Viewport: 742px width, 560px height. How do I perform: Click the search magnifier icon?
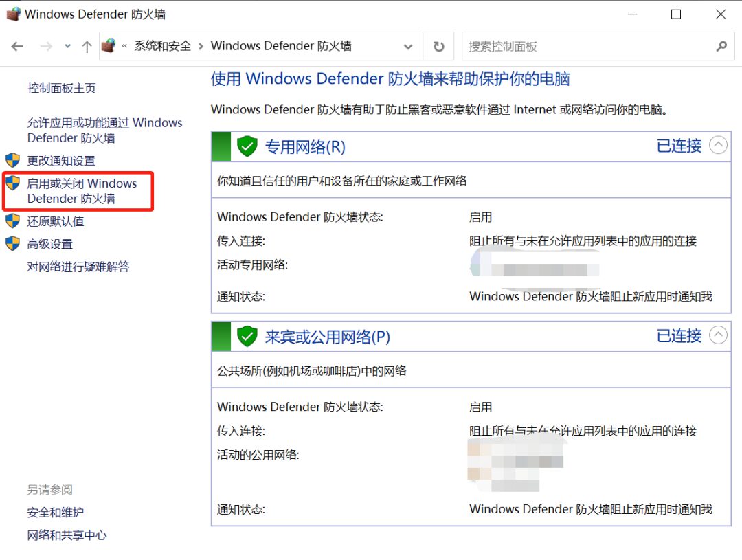[721, 47]
